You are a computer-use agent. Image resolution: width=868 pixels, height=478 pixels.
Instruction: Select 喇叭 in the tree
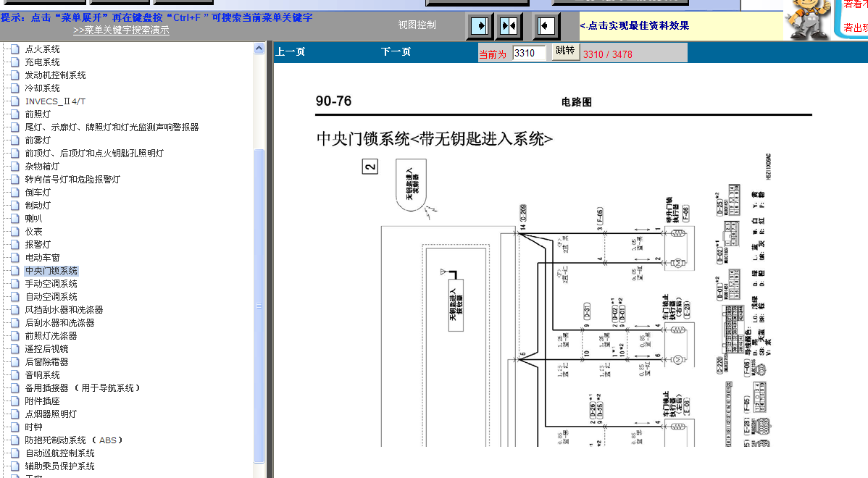tap(33, 219)
